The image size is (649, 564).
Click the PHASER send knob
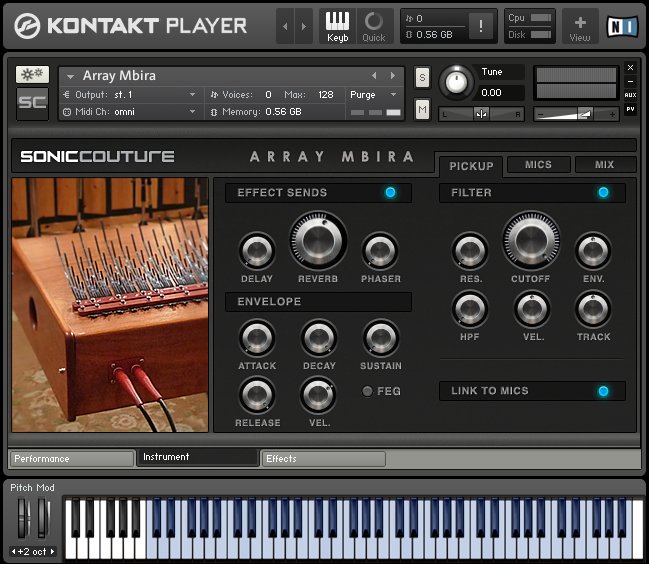tap(380, 250)
